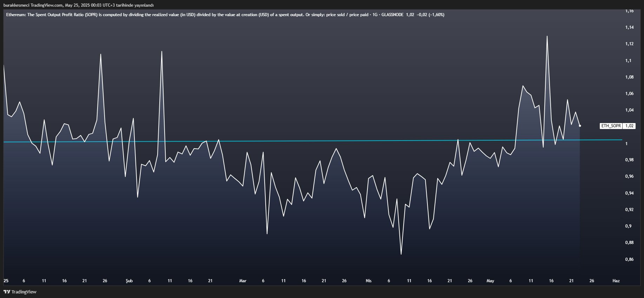Click the 0,88 price axis label
644x298 pixels.
[629, 243]
